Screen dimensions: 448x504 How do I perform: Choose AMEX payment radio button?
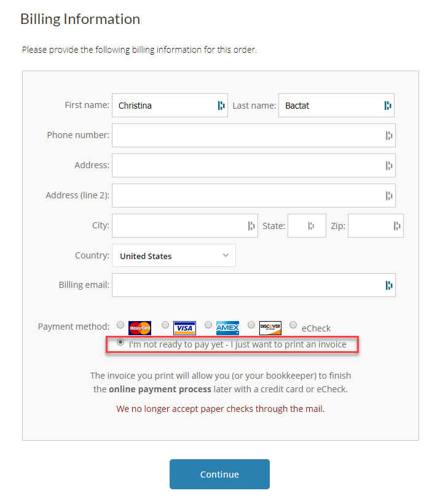(208, 325)
